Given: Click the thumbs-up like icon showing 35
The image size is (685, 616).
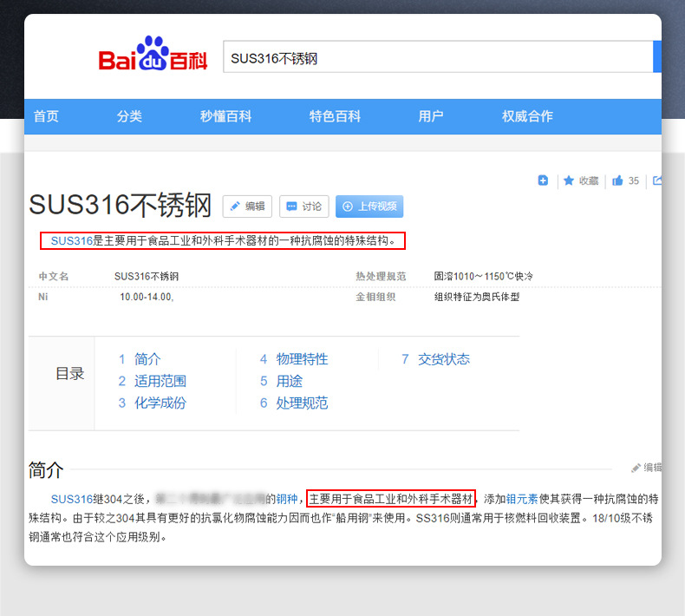Looking at the screenshot, I should click(617, 180).
